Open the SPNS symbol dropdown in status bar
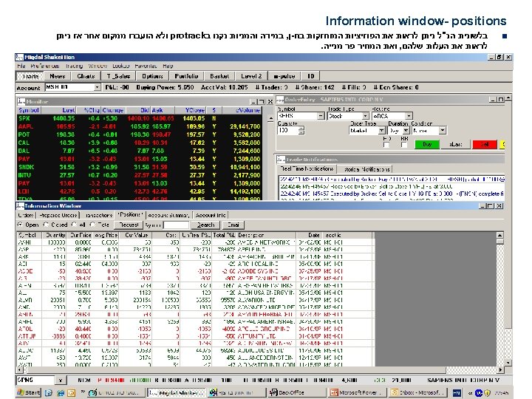 click(60, 381)
